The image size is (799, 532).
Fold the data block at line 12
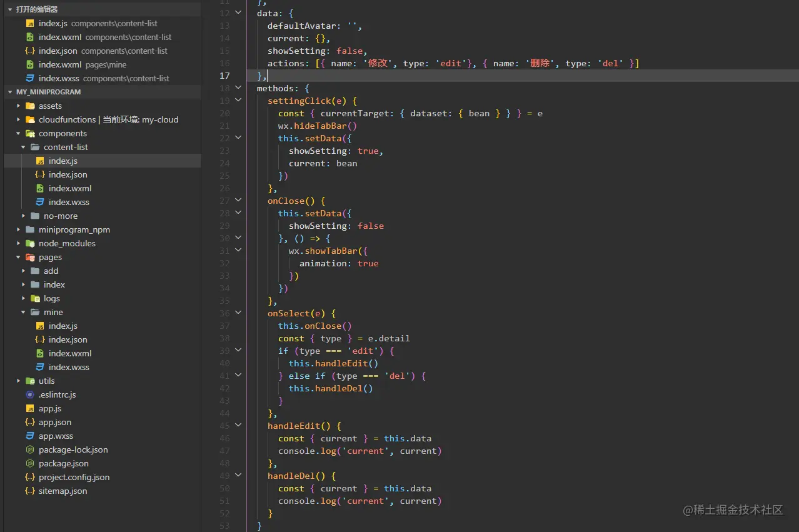pyautogui.click(x=238, y=13)
